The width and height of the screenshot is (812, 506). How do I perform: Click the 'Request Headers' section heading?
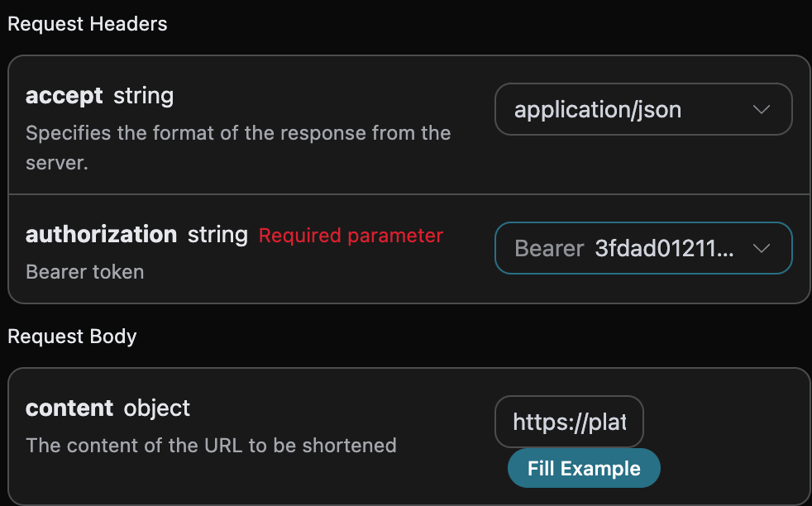click(x=88, y=24)
